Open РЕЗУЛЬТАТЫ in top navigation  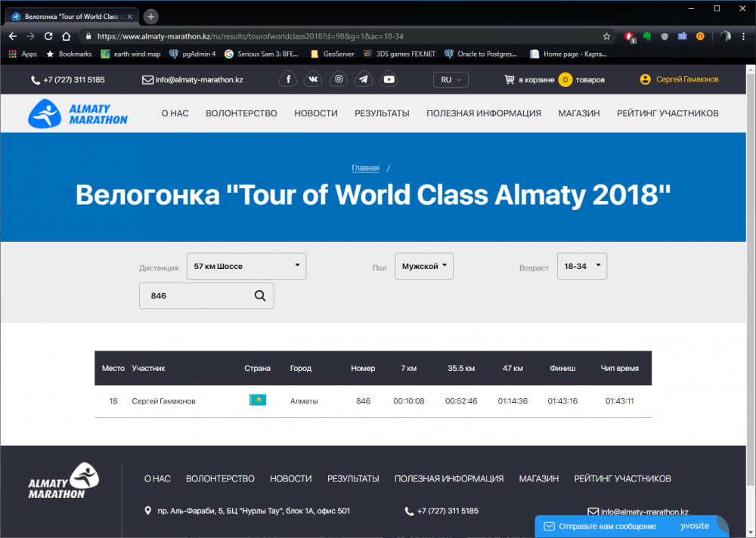point(382,113)
